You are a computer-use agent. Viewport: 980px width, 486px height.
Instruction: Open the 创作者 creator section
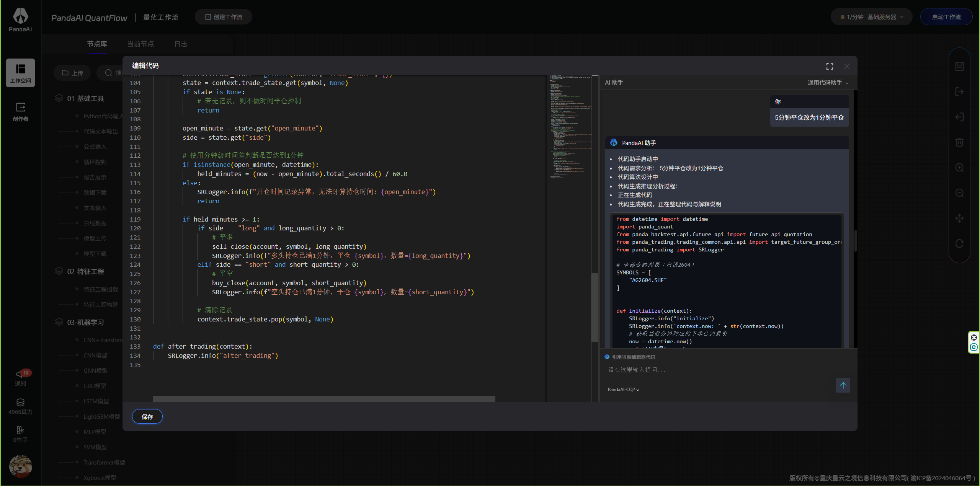[20, 111]
